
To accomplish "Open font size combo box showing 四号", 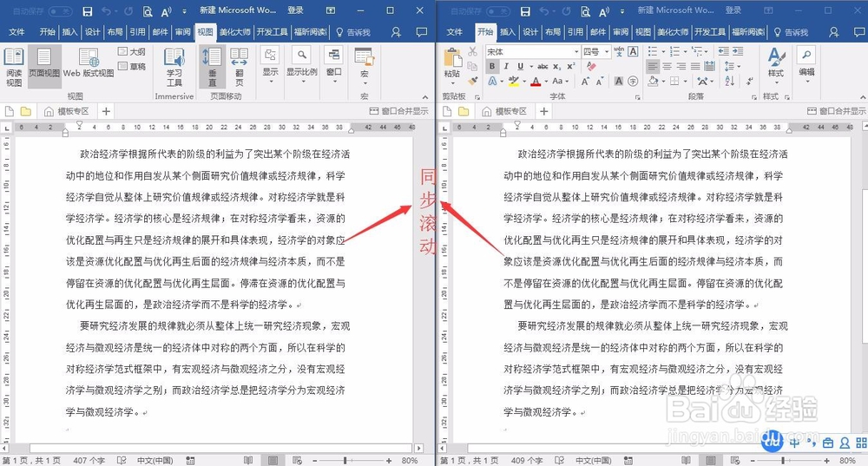I will pos(595,51).
